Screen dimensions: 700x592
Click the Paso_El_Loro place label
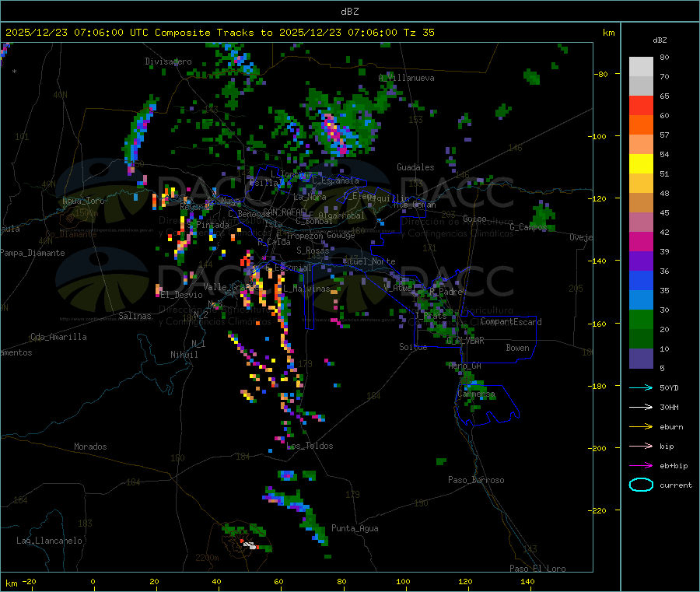click(537, 569)
